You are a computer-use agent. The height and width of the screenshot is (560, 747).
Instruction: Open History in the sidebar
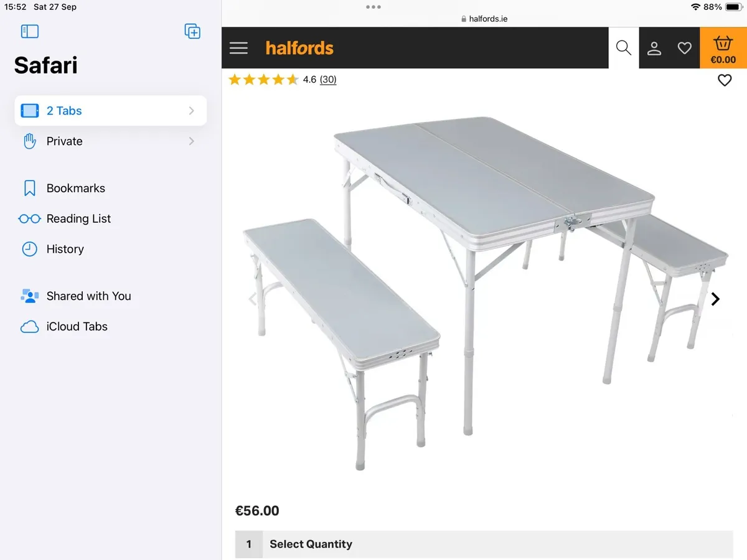pos(65,249)
